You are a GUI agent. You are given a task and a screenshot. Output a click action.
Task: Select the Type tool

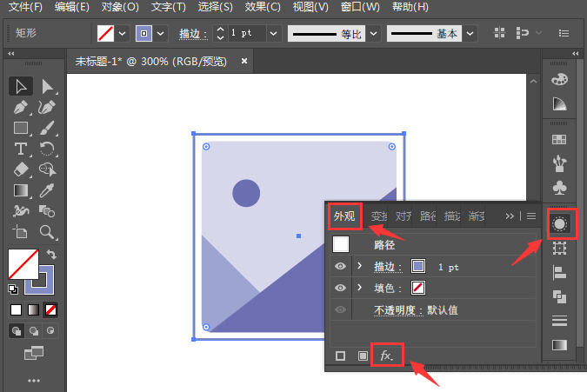click(x=21, y=149)
